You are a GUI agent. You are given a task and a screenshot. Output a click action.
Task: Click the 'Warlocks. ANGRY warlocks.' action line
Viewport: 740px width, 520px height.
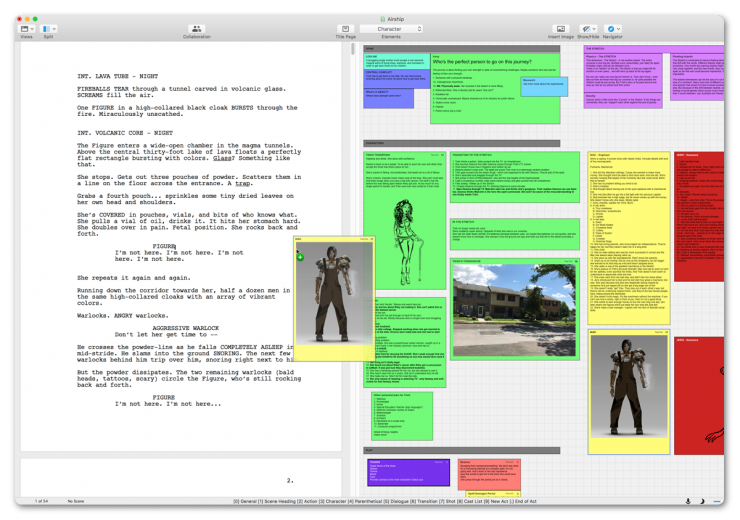pyautogui.click(x=123, y=316)
